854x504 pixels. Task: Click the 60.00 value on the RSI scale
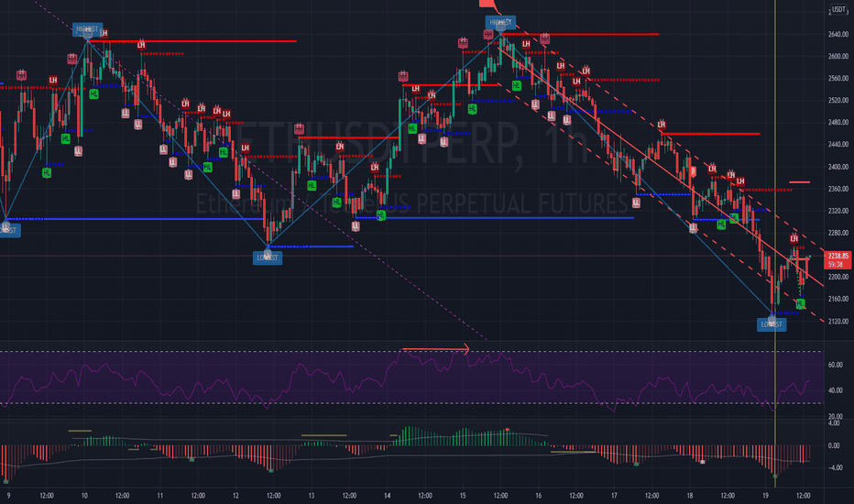[x=835, y=365]
